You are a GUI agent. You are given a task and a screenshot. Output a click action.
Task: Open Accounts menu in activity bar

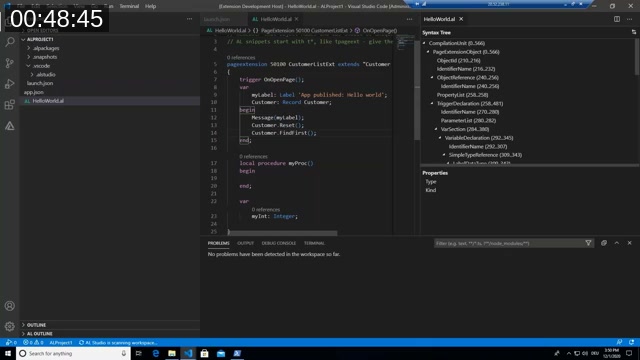click(10, 306)
